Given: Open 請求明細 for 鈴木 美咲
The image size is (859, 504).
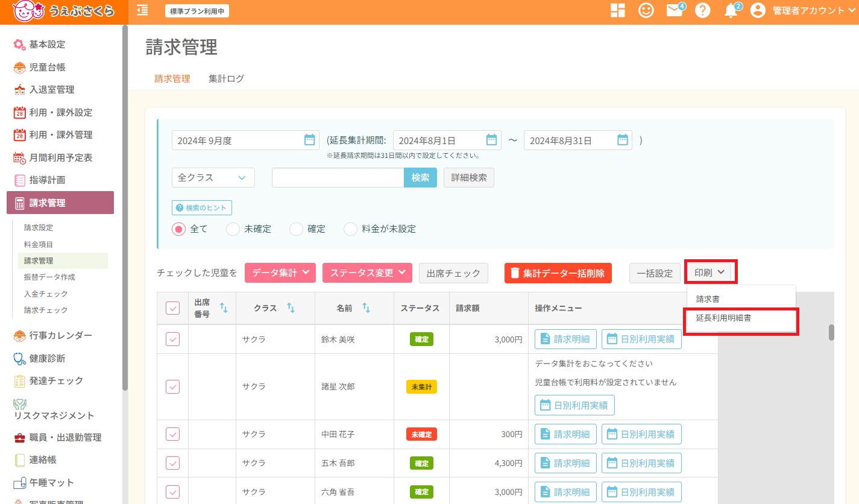Looking at the screenshot, I should [x=566, y=339].
